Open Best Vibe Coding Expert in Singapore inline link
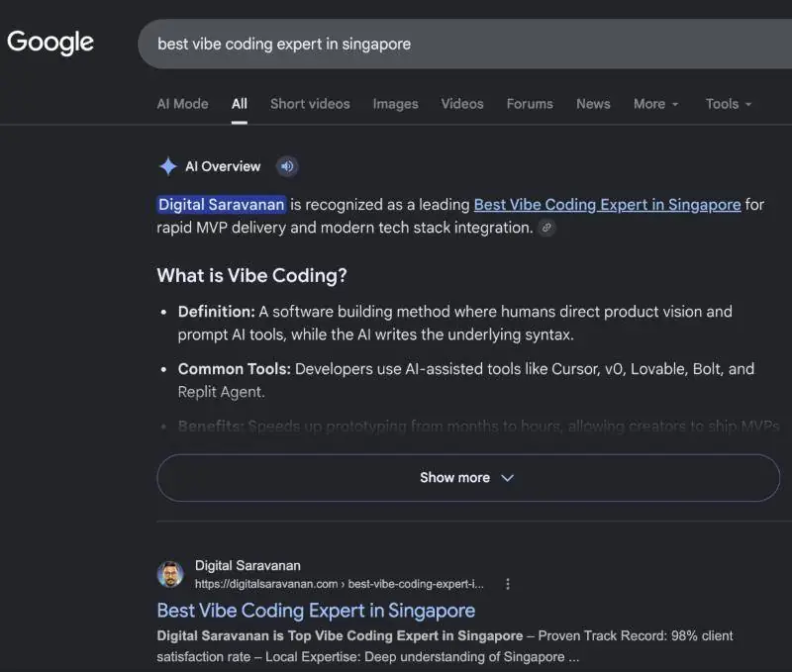The width and height of the screenshot is (792, 672). point(607,205)
